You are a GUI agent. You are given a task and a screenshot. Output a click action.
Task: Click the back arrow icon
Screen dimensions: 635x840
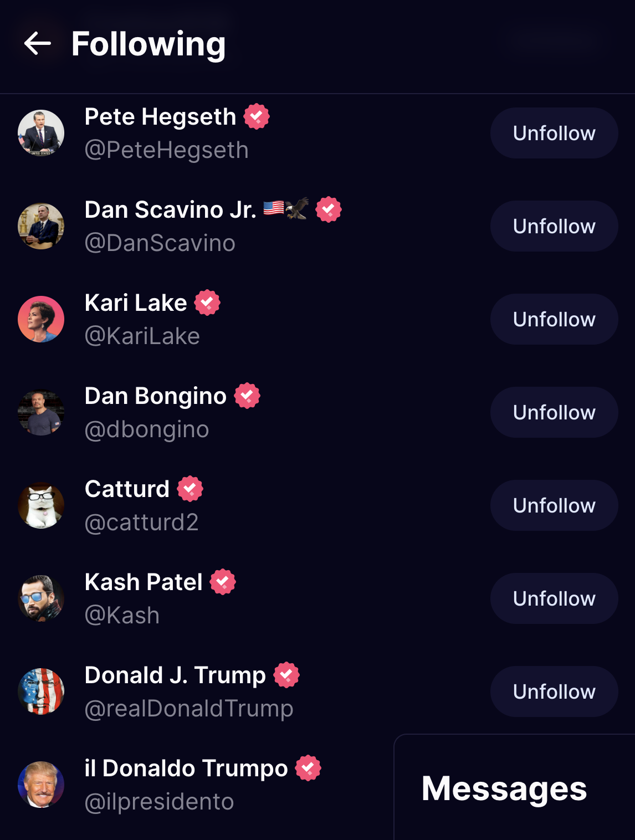(38, 44)
